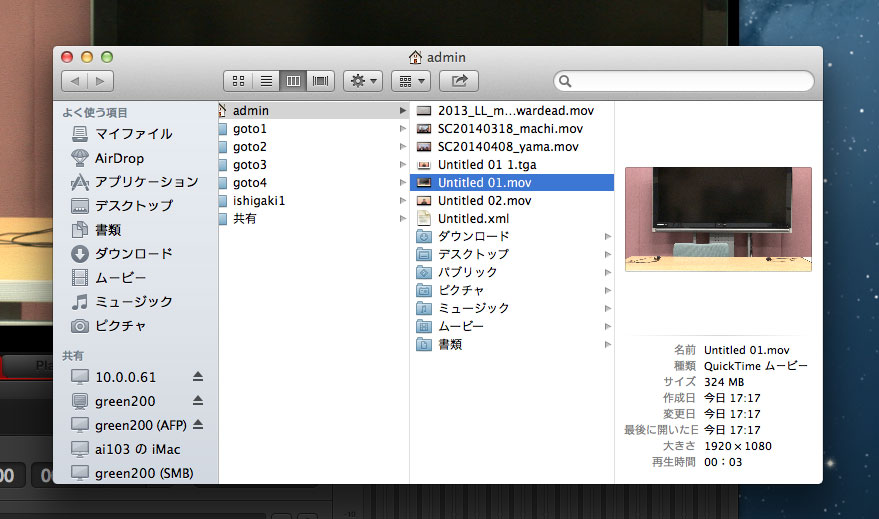The width and height of the screenshot is (879, 519).
Task: Go back in Finder history
Action: tap(75, 81)
